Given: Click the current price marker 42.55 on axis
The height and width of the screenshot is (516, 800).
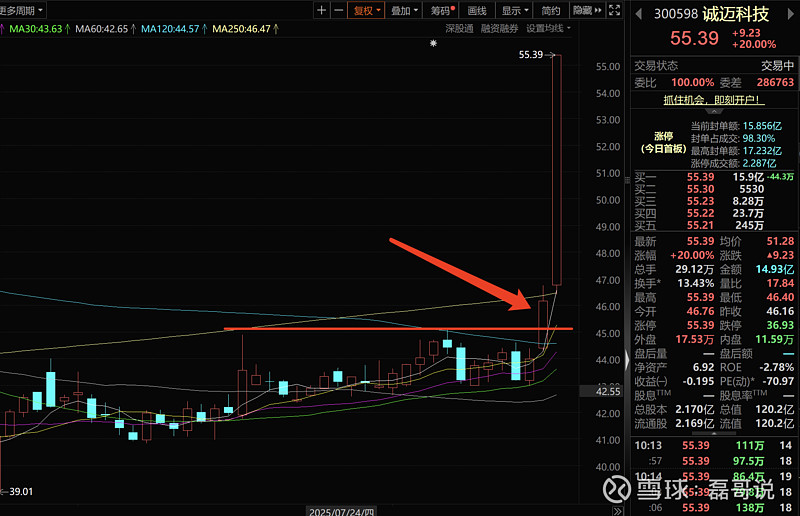Looking at the screenshot, I should click(608, 391).
